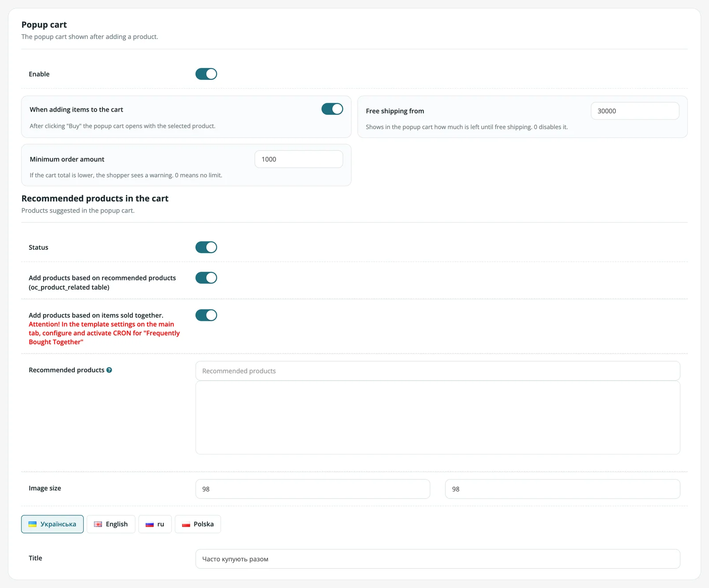Toggle the recommended products Status switch
The height and width of the screenshot is (588, 709).
click(206, 247)
